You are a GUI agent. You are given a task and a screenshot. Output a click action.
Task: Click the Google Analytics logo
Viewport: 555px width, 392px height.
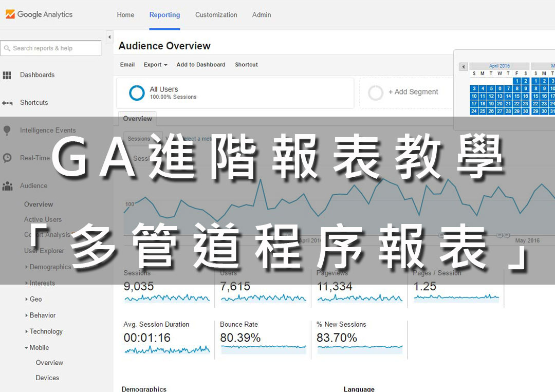point(39,14)
